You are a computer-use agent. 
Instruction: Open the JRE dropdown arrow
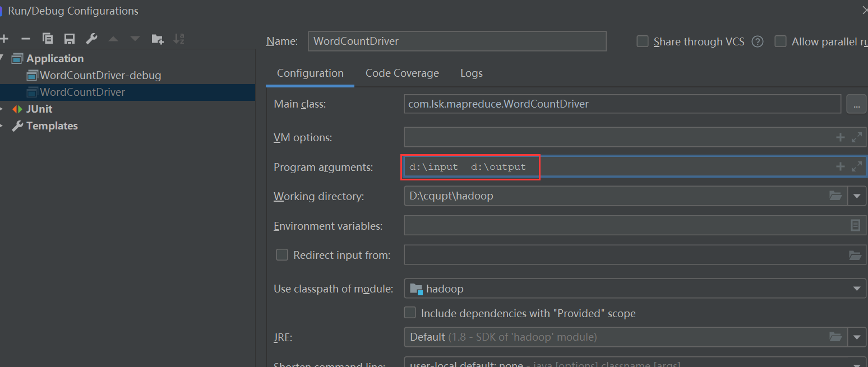pyautogui.click(x=856, y=337)
